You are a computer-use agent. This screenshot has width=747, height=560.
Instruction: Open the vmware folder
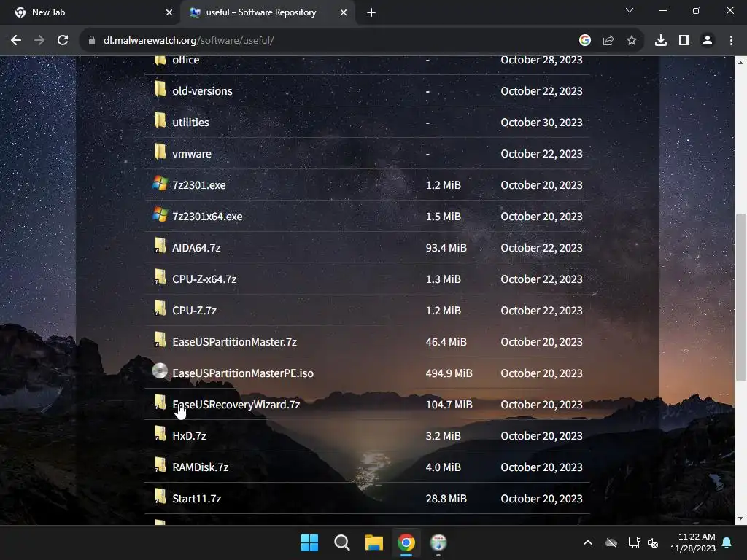[x=192, y=154]
